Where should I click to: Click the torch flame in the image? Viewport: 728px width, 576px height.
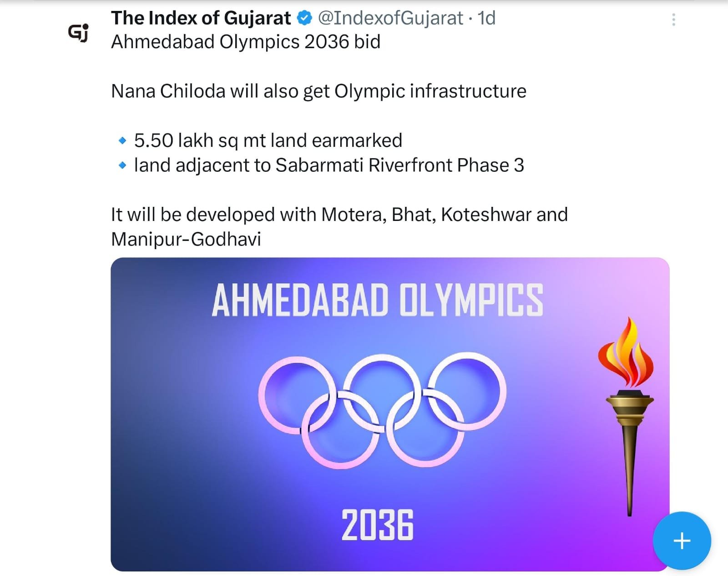click(626, 353)
